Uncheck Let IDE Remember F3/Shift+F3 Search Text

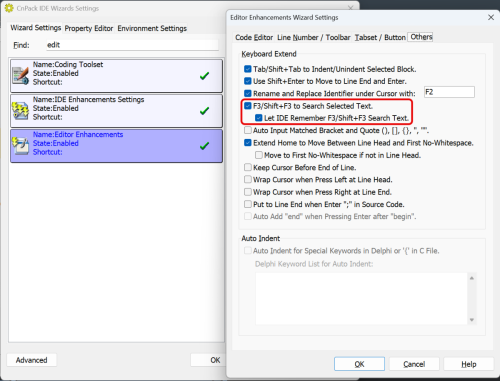[259, 118]
